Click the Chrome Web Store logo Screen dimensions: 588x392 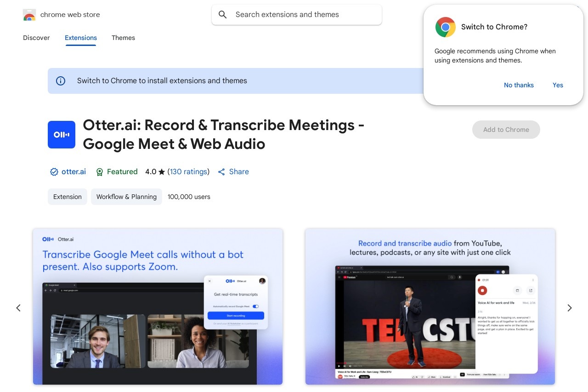coord(29,15)
